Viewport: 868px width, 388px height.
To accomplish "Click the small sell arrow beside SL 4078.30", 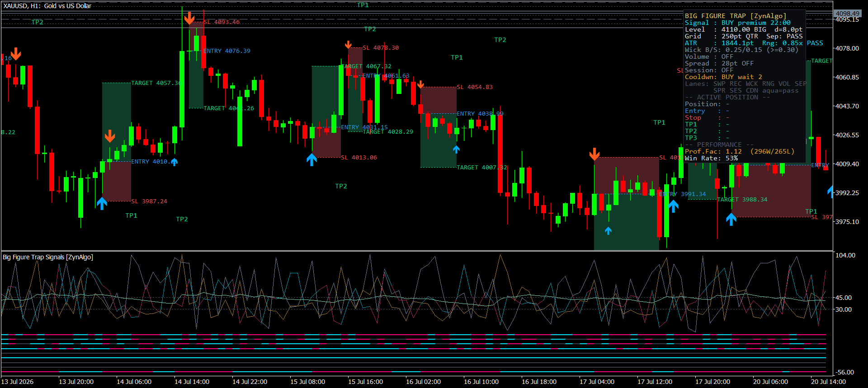I will click(348, 45).
